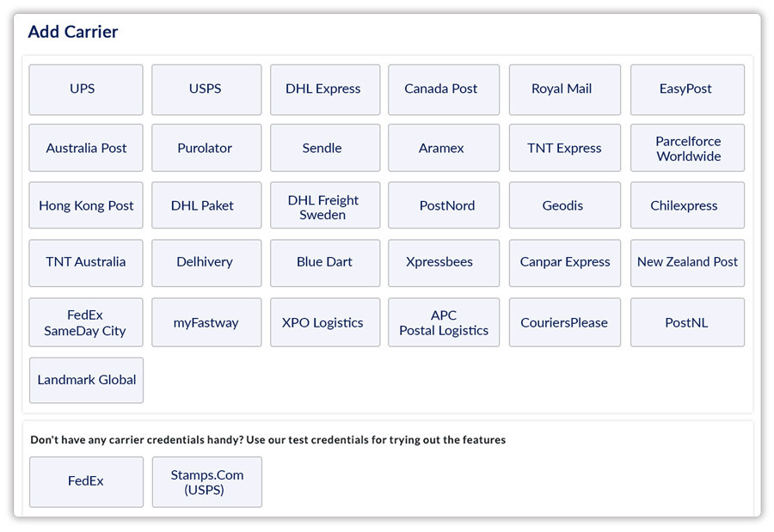
Task: Use Stamps.Com (USPS) test credentials
Action: (206, 481)
